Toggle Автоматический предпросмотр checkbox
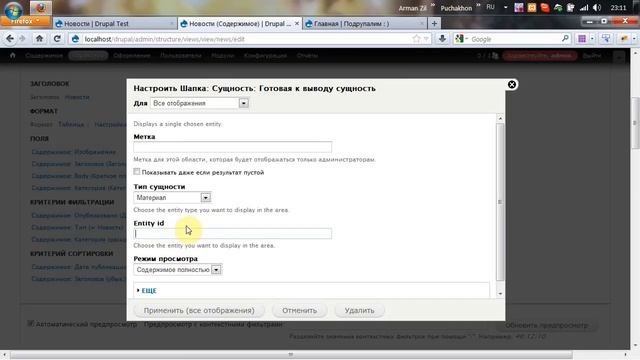640x360 pixels. [31, 323]
